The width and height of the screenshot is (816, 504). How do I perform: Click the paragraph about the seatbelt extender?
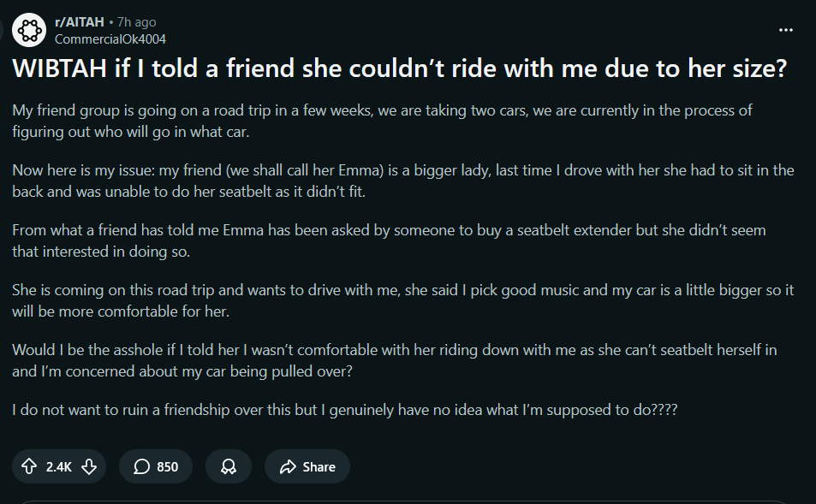click(x=389, y=240)
